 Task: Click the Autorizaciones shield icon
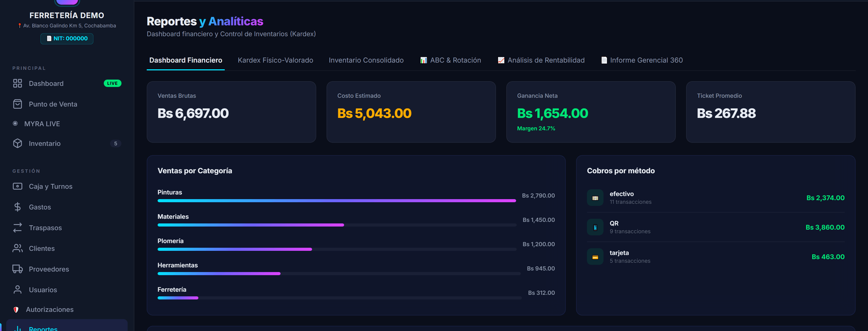point(16,309)
